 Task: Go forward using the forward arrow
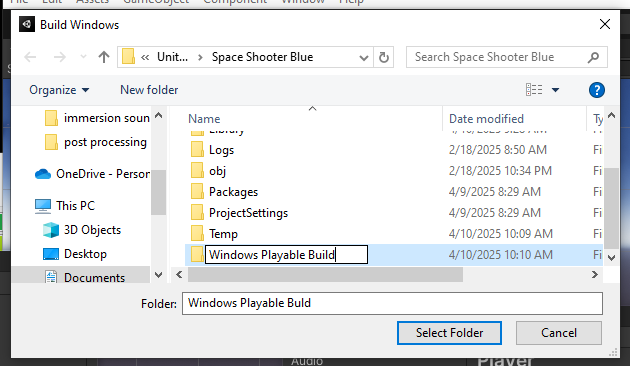click(59, 57)
